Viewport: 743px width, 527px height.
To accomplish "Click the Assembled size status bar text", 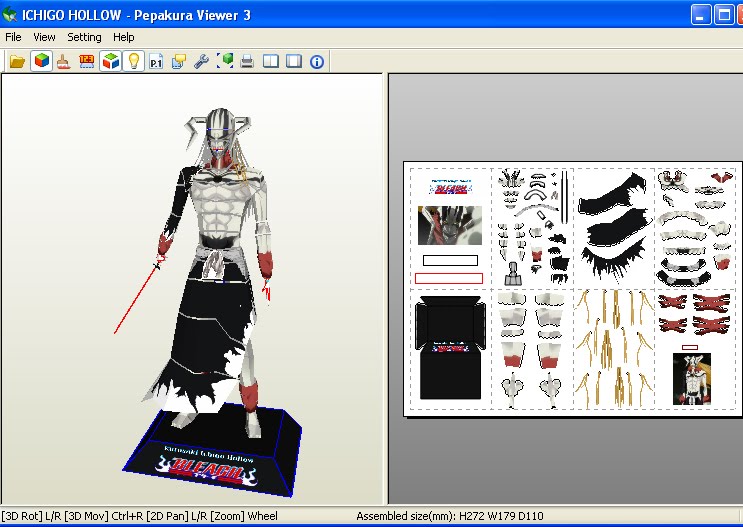I will [x=450, y=516].
